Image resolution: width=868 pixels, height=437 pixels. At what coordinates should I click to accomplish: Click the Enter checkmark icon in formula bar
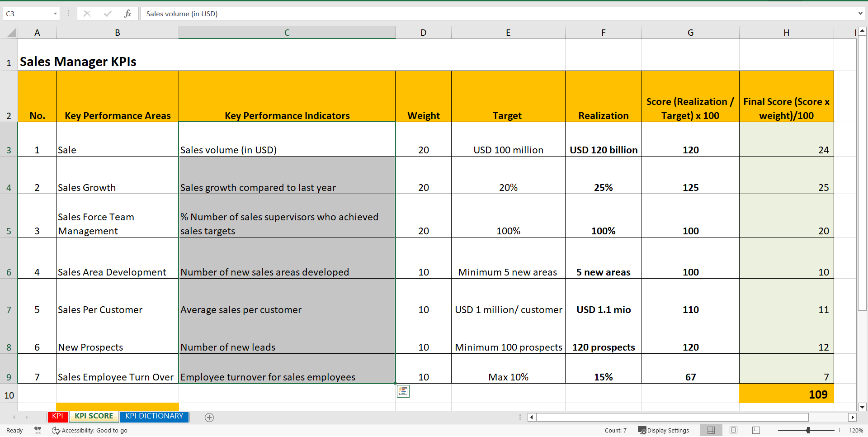108,14
